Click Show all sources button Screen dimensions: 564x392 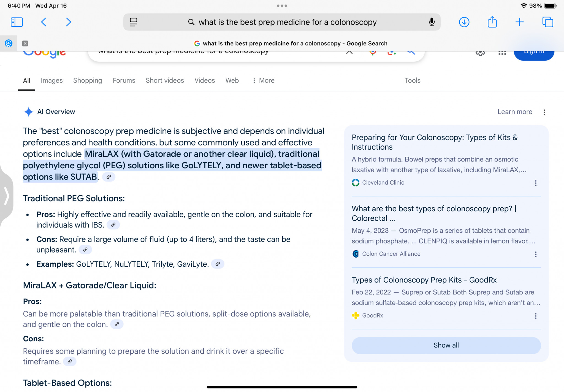[x=446, y=345]
